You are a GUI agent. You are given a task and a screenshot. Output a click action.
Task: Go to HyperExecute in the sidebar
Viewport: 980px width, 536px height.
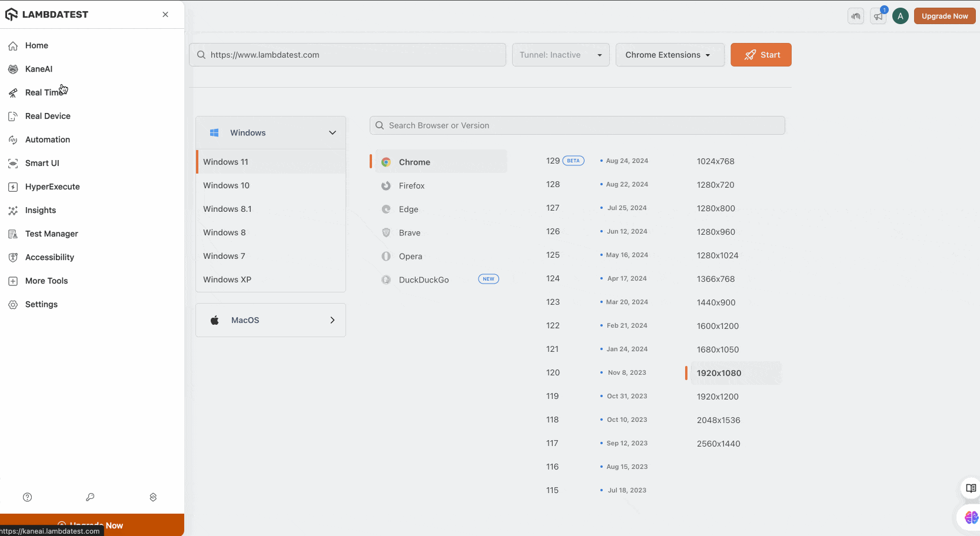point(52,187)
